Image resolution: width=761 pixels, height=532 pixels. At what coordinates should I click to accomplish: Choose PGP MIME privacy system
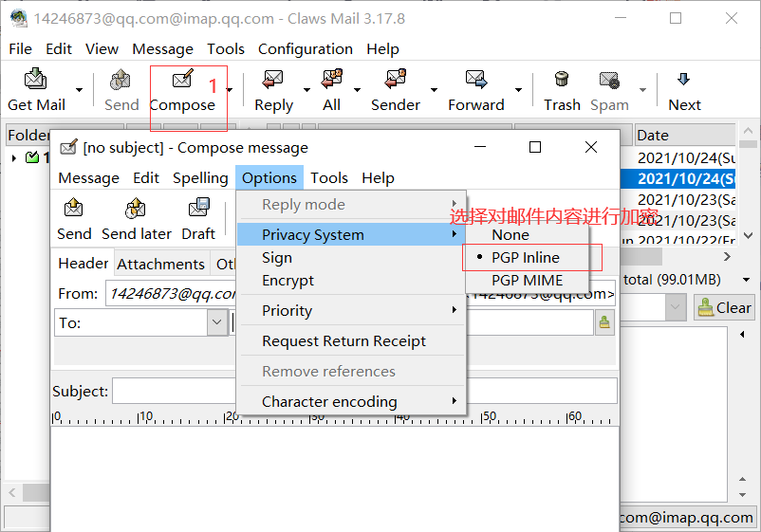(x=527, y=281)
